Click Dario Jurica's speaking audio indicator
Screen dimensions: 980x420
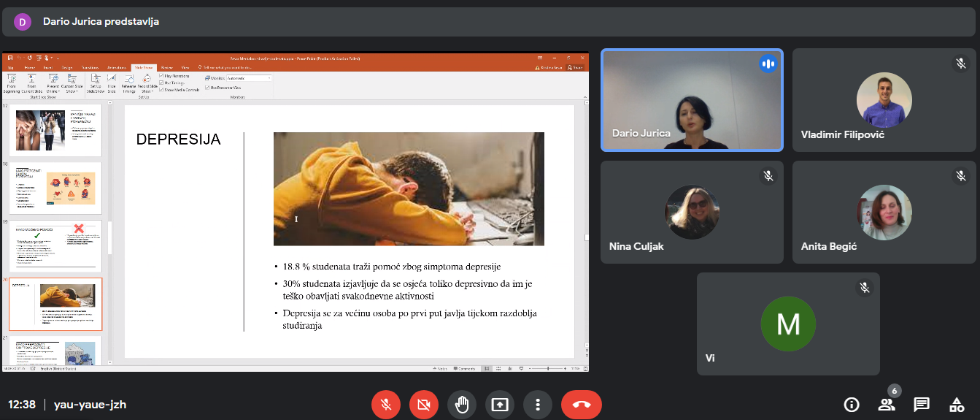768,64
